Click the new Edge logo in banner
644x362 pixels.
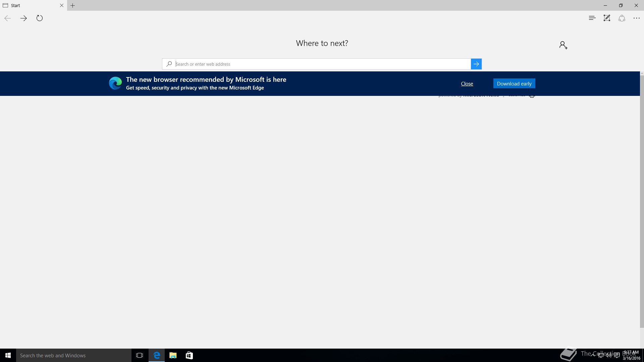(x=115, y=83)
